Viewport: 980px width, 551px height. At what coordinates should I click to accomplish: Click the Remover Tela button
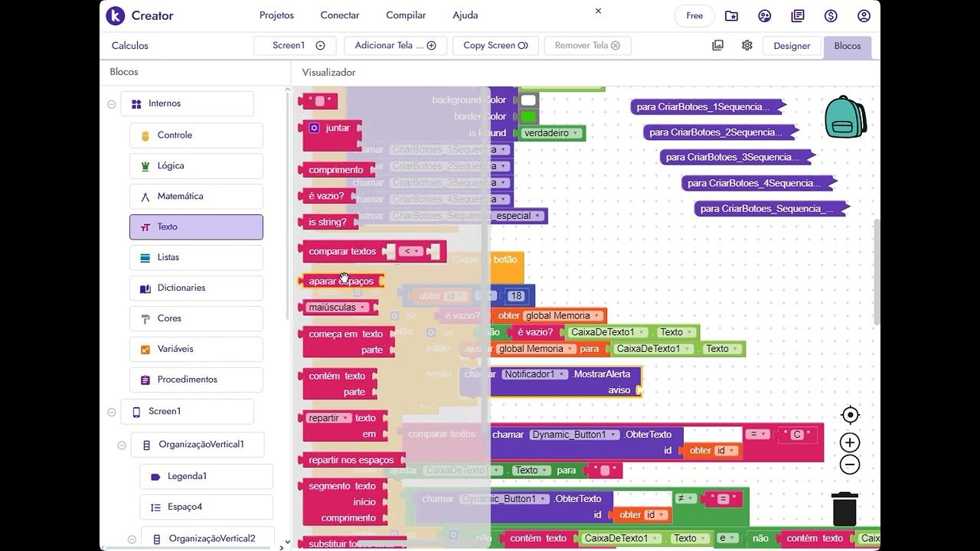pyautogui.click(x=587, y=45)
